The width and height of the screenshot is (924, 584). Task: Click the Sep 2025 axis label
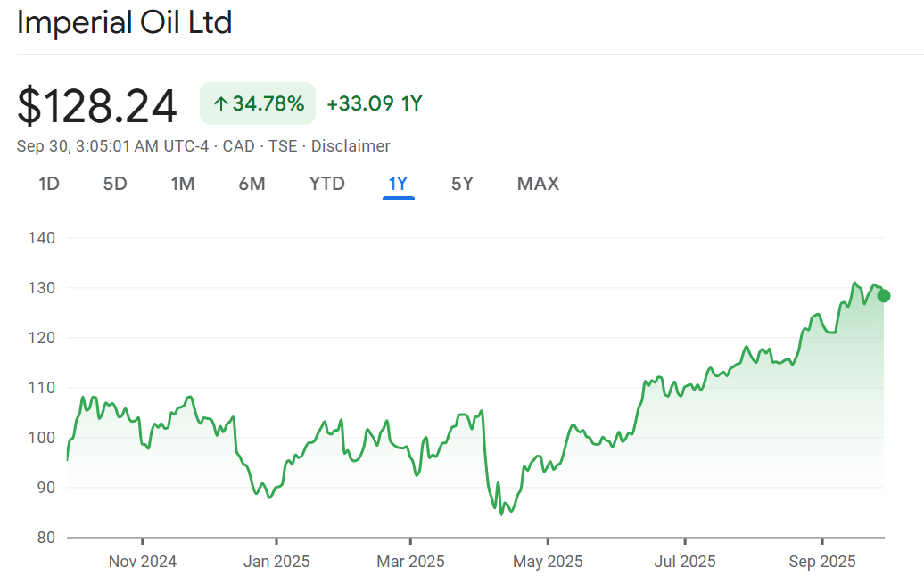(x=822, y=562)
